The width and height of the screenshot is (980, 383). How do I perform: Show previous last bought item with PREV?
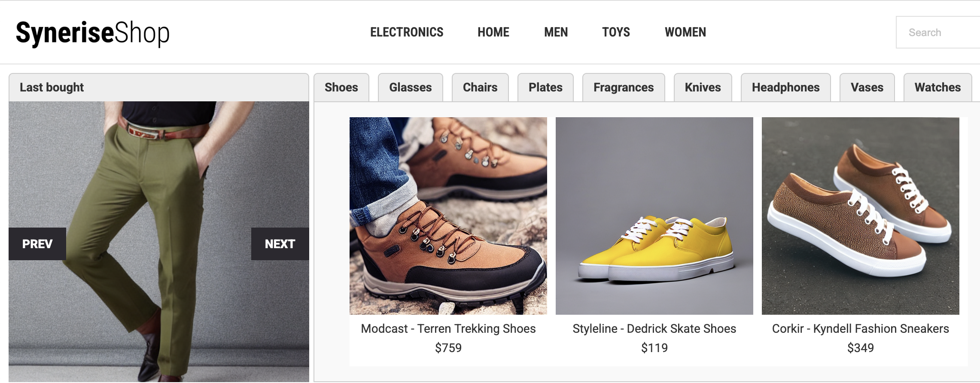click(37, 244)
